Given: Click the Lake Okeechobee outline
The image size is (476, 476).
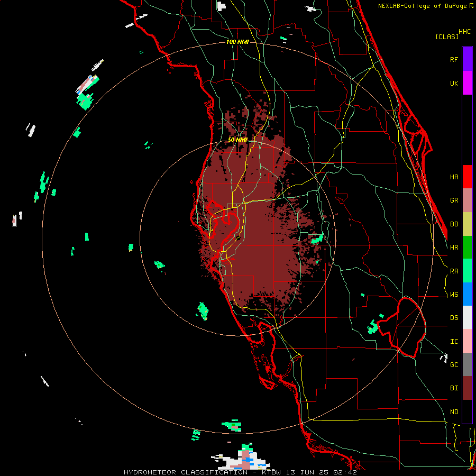Looking at the screenshot, I should [x=401, y=327].
